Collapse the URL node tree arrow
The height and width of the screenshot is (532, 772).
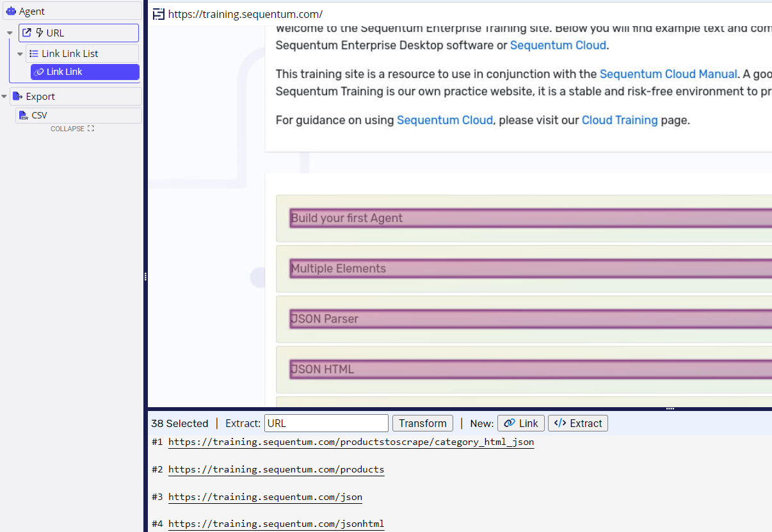pyautogui.click(x=10, y=33)
